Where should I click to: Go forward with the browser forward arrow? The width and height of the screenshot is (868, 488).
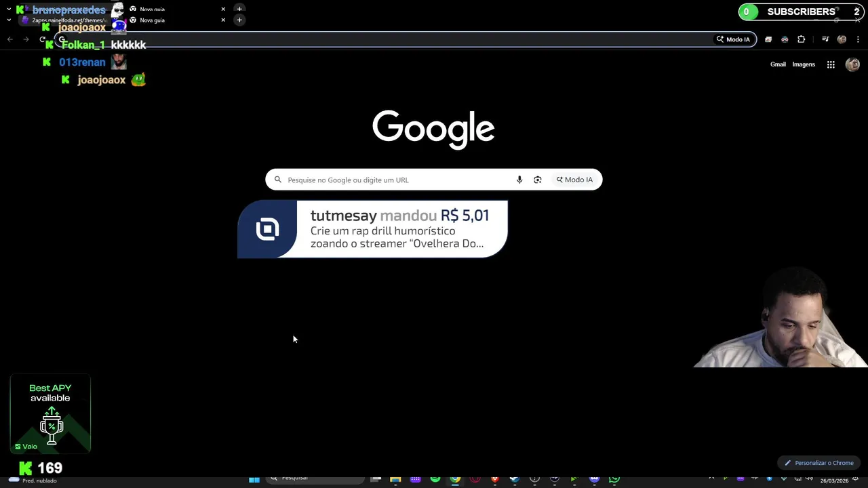tap(26, 39)
